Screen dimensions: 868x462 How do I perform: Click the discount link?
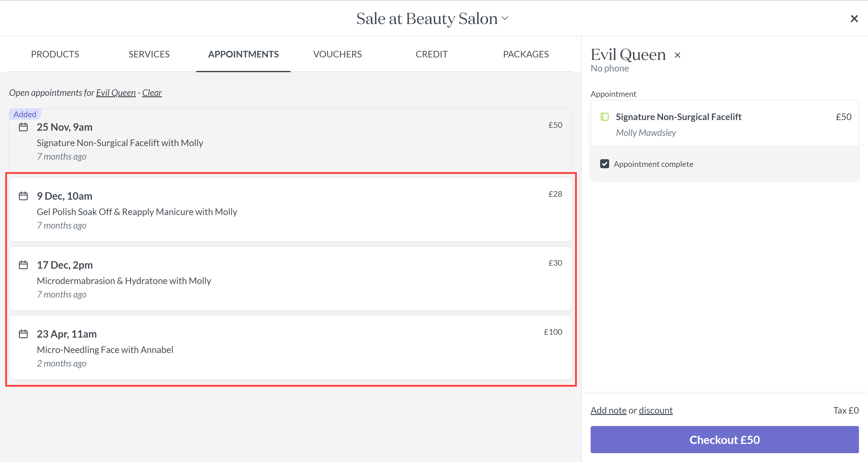[x=655, y=410]
